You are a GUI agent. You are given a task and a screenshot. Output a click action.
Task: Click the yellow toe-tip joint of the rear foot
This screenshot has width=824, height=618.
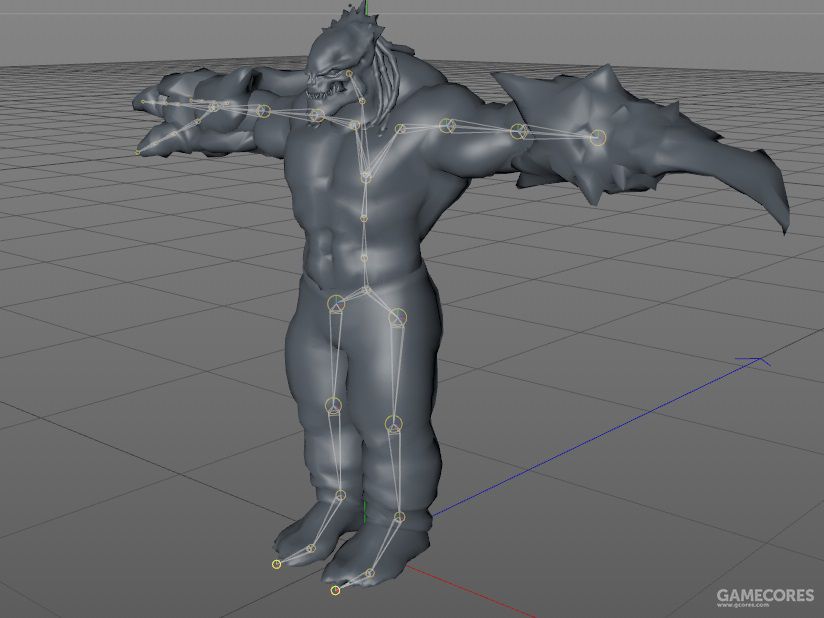(276, 564)
